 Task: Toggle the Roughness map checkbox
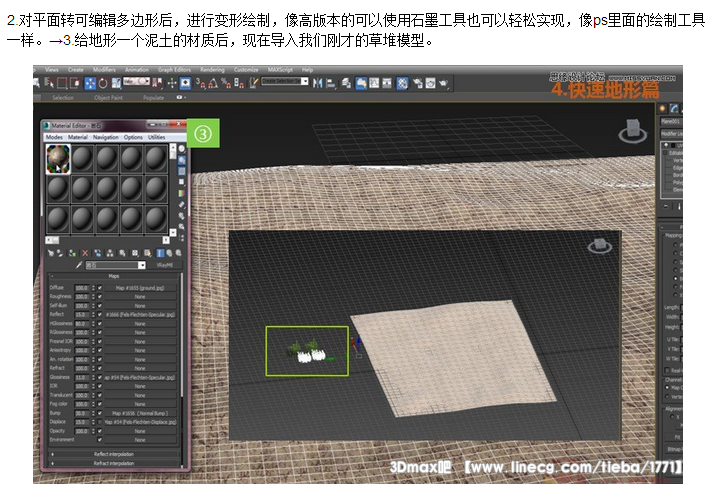pyautogui.click(x=99, y=297)
